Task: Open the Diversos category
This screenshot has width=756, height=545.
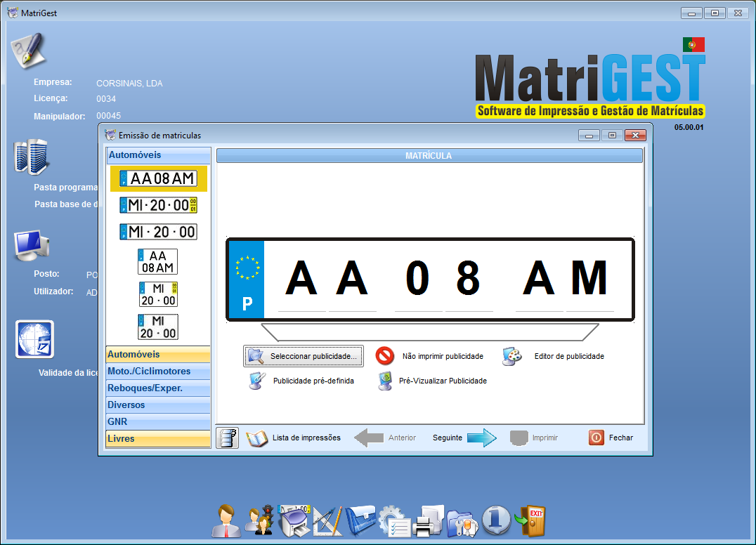Action: [158, 405]
